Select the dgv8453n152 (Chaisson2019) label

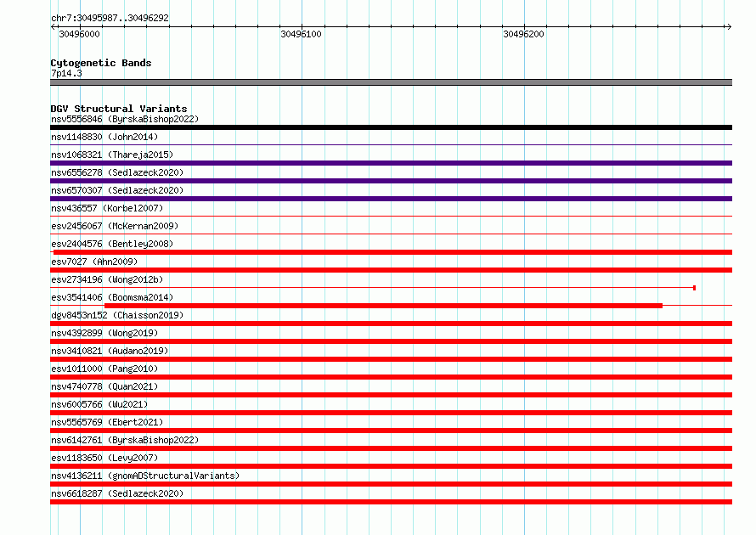(117, 315)
